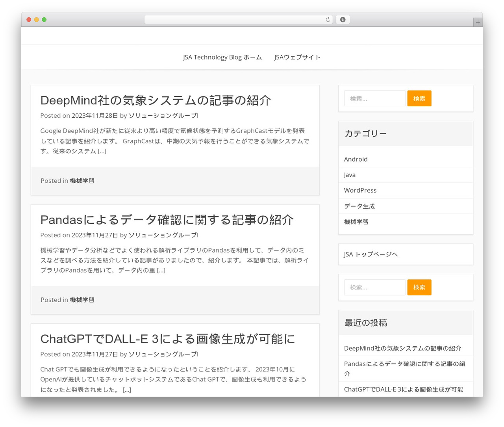Click the 最近の投稿 widget heading

tap(365, 323)
